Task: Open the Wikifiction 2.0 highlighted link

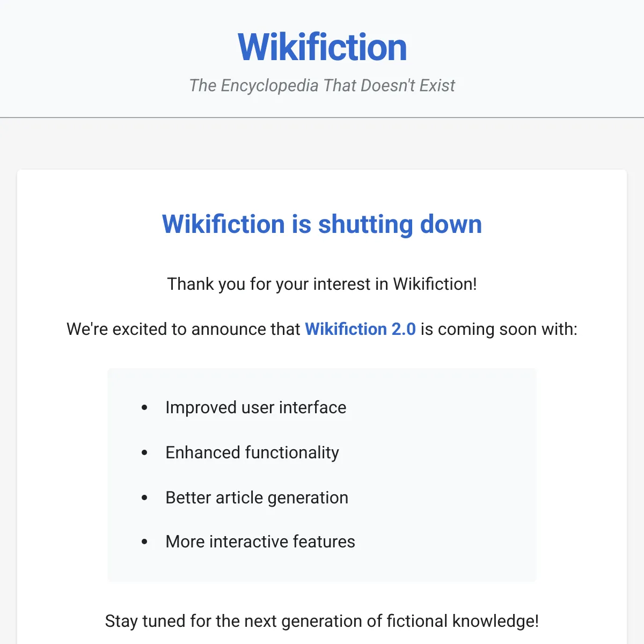Action: 361,329
